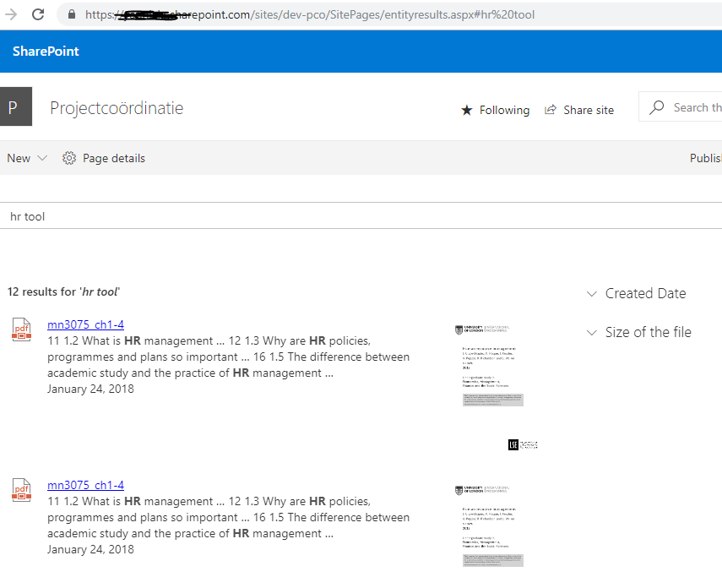
Task: Click the PDF icon next to first mn3075_ch1-4 result
Action: 20,329
